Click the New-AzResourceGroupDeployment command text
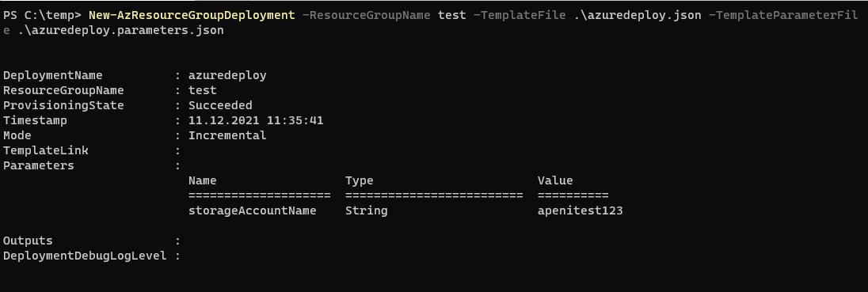The image size is (868, 292). (x=192, y=16)
